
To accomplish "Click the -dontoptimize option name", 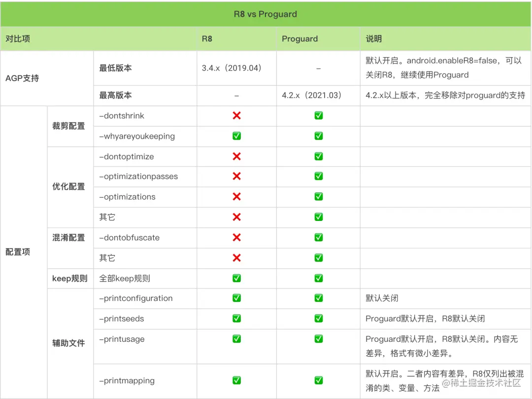I will point(126,156).
